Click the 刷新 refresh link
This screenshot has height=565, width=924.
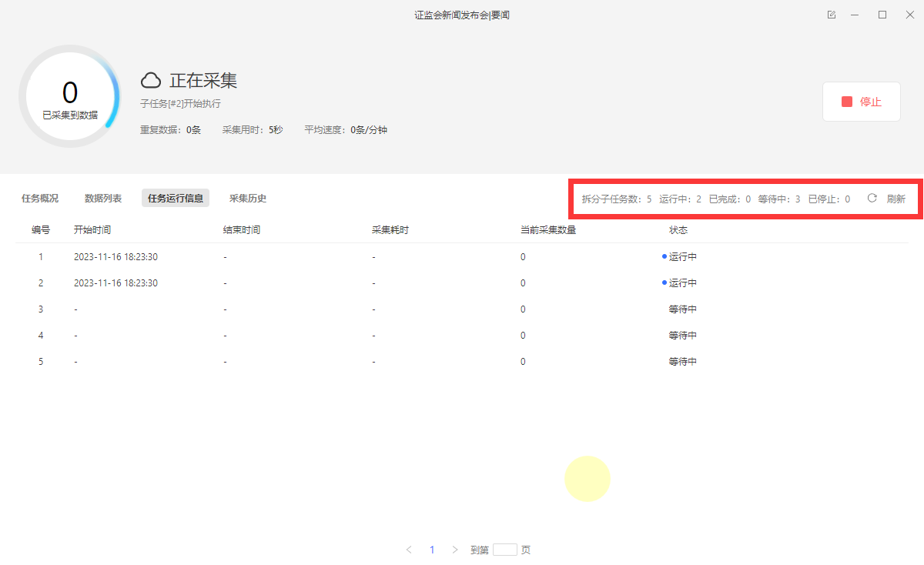(896, 199)
